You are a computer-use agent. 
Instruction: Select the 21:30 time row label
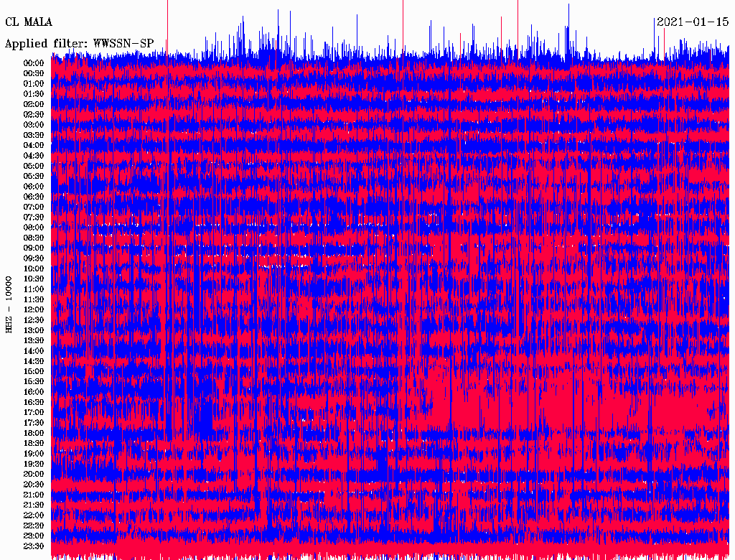(34, 505)
